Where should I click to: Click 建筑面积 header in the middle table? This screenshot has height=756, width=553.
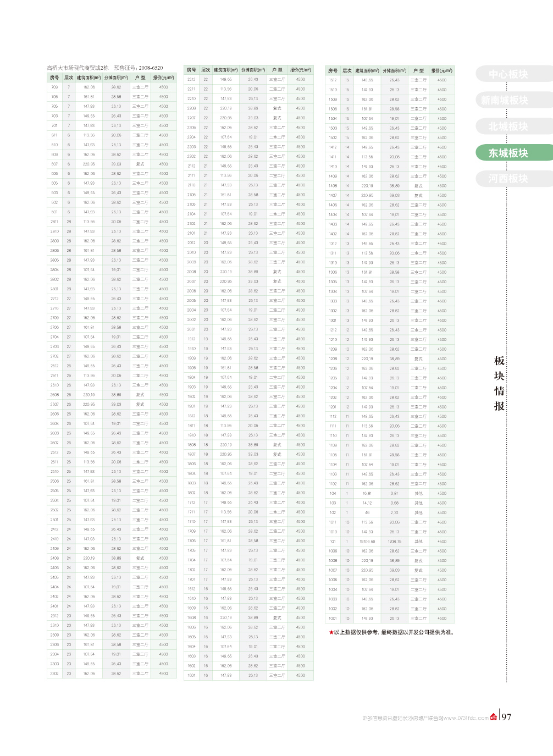click(x=225, y=70)
